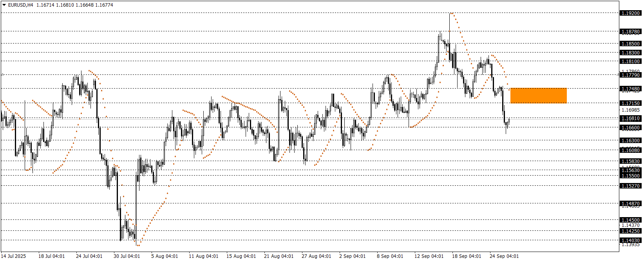The height and width of the screenshot is (261, 644).
Task: Click the 8 Sep 04:01 time label
Action: pyautogui.click(x=390, y=256)
